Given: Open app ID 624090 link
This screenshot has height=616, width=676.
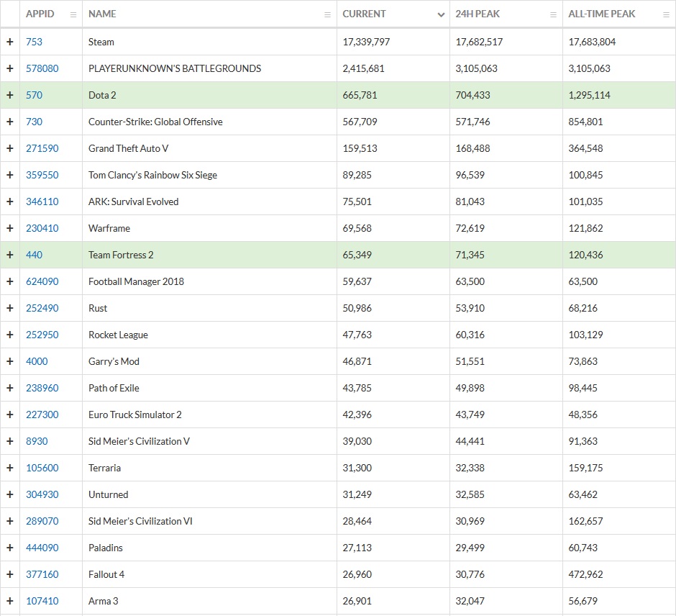Looking at the screenshot, I should click(x=42, y=281).
